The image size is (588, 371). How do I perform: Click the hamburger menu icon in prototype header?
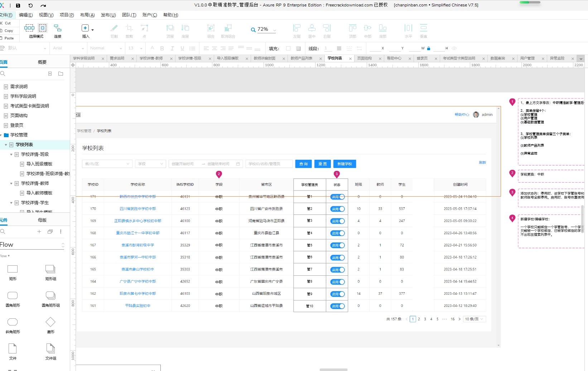point(78,115)
